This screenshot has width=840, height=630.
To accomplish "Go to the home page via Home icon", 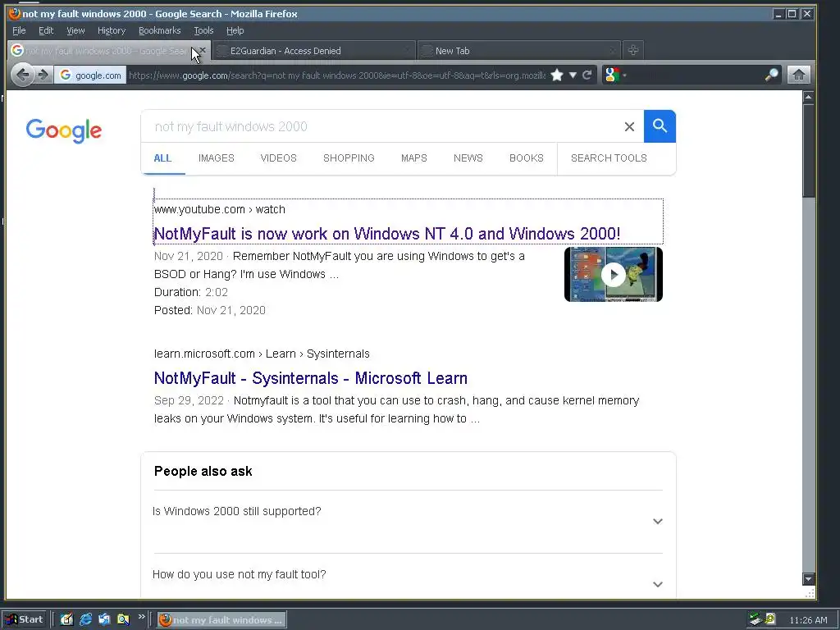I will pos(798,75).
